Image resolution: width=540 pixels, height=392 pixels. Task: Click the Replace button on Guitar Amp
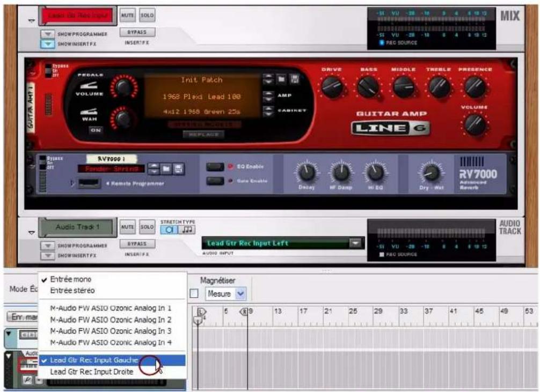point(204,135)
